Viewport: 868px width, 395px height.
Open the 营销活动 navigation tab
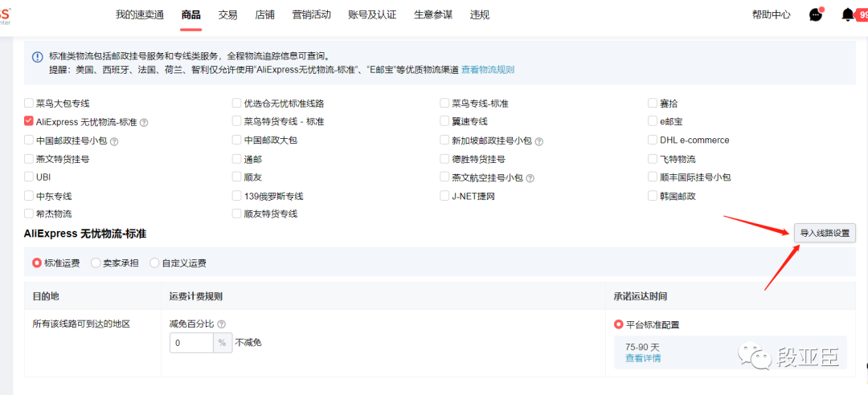point(312,15)
